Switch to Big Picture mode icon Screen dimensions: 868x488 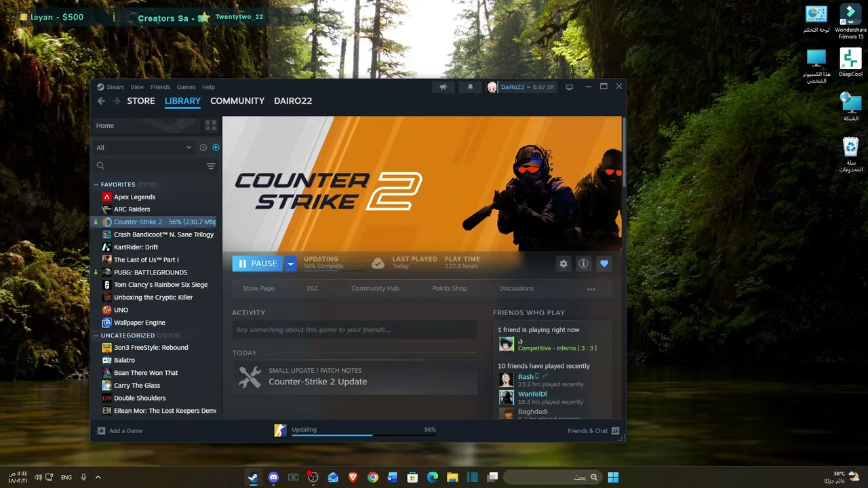tap(570, 87)
